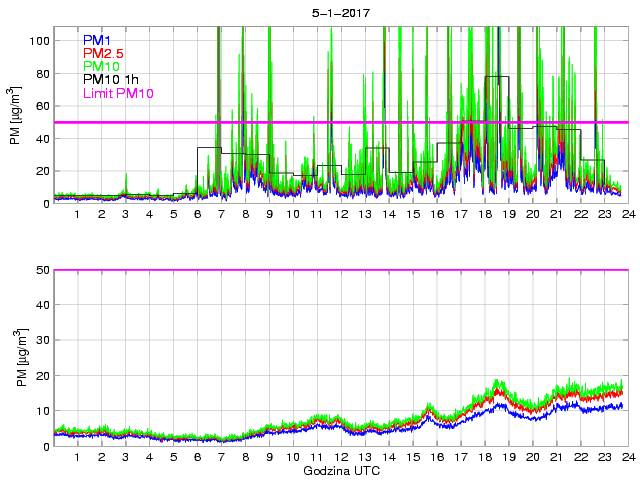The width and height of the screenshot is (640, 480).
Task: Select hour 12 on top chart x-axis
Action: tap(341, 214)
